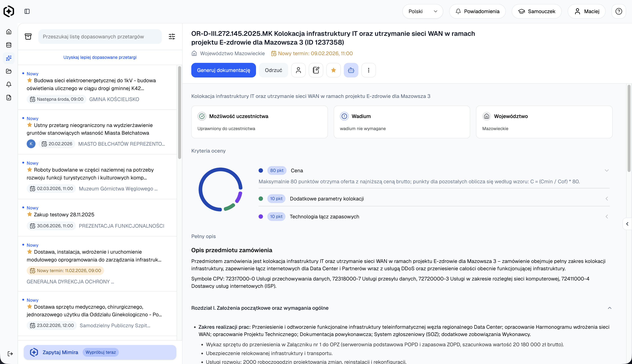Image resolution: width=632 pixels, height=364 pixels.
Task: Click the sidebar panel toggle icon
Action: coord(27,11)
